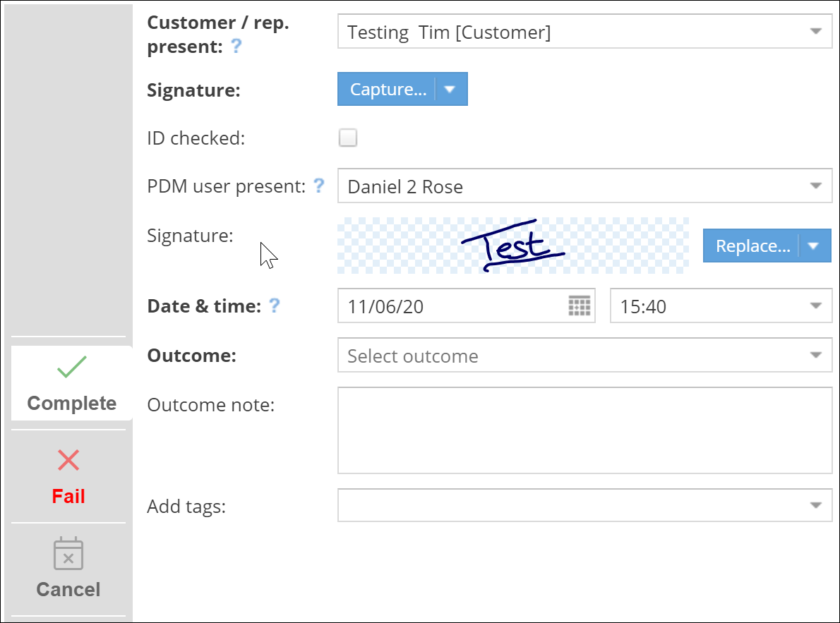Click the red Fail cross icon

tap(68, 461)
